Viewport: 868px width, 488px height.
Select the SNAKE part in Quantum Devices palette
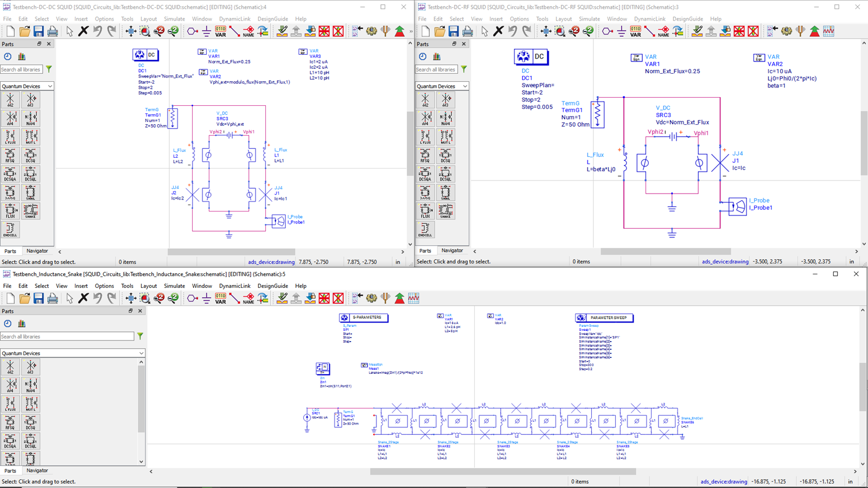[31, 211]
